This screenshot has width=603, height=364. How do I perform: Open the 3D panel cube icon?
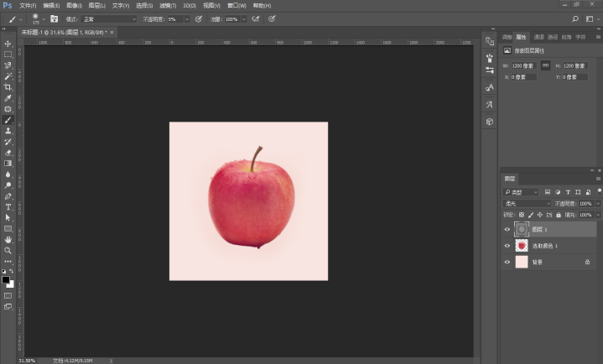490,122
